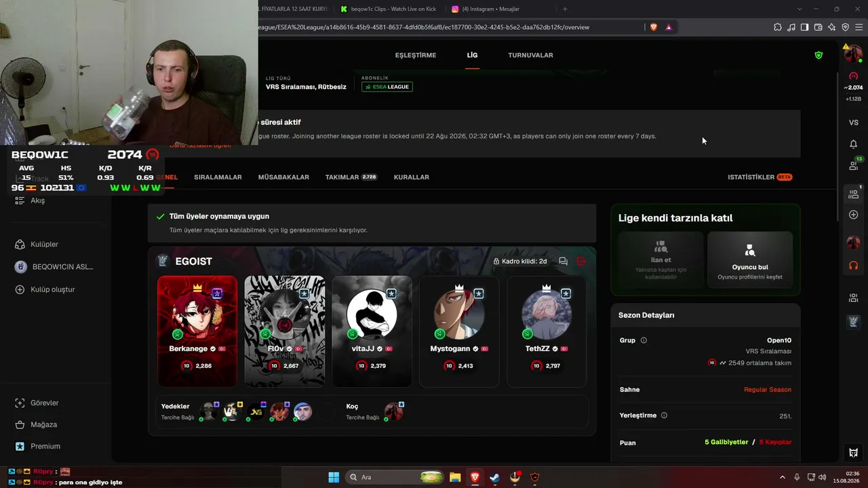Screen dimensions: 868x488
Task: Click the EGOIST team logo icon
Action: (x=163, y=261)
